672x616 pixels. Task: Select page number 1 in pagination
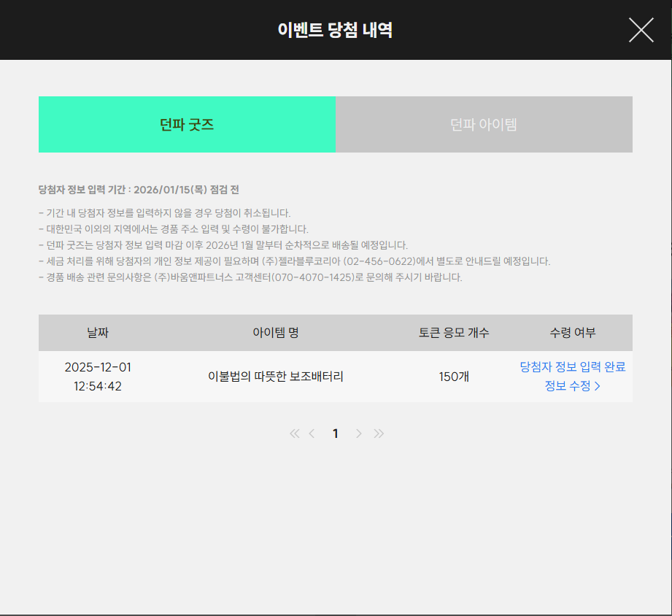point(336,434)
